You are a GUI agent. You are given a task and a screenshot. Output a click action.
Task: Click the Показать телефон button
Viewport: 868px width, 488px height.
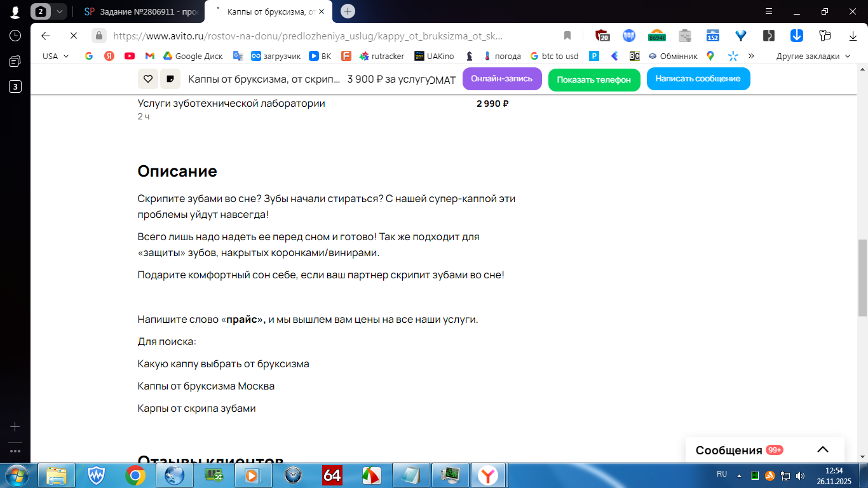pyautogui.click(x=594, y=79)
